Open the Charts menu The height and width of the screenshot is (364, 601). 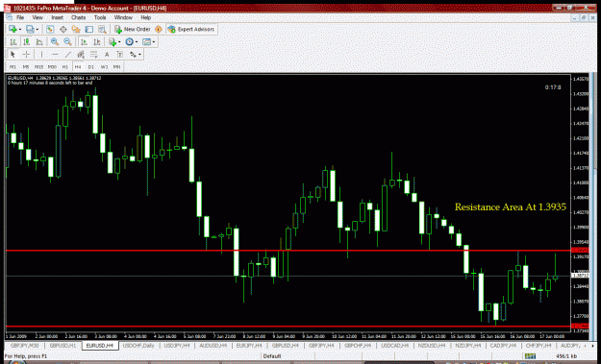pos(78,17)
